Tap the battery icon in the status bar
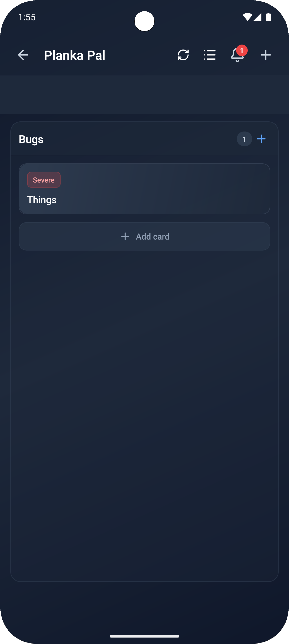Screen dimensions: 289x644 (269, 17)
